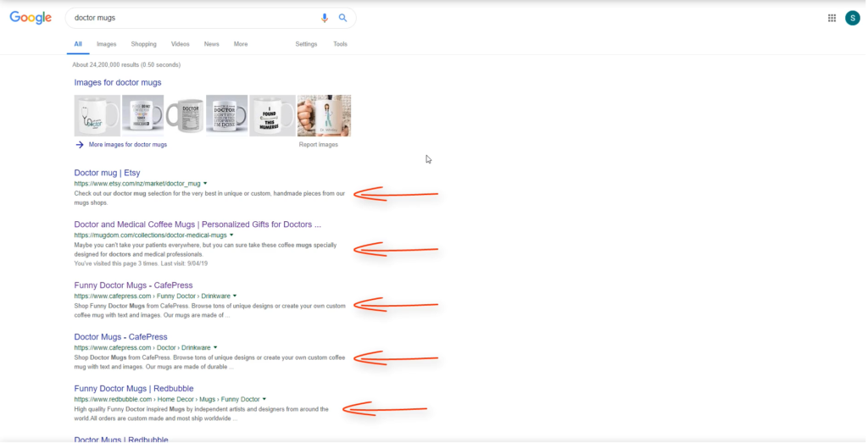Click the mugdom.com collections URL text
The image size is (868, 443).
(151, 235)
